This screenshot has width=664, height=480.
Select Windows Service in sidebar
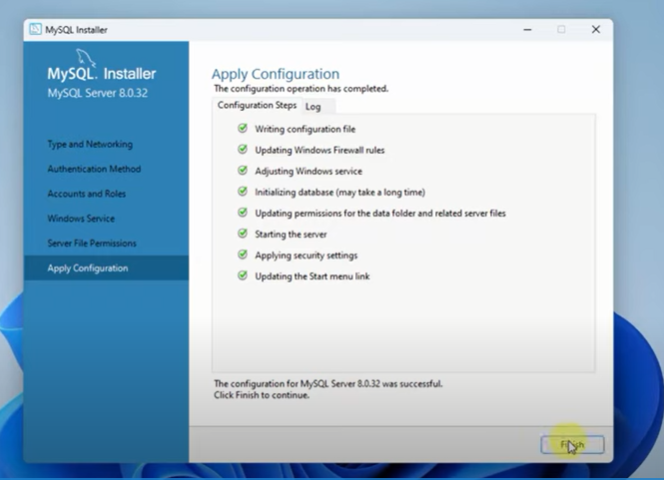coord(81,219)
